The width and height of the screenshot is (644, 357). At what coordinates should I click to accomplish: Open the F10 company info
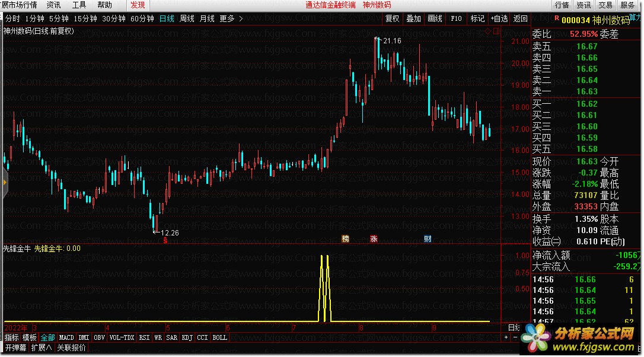coord(456,18)
